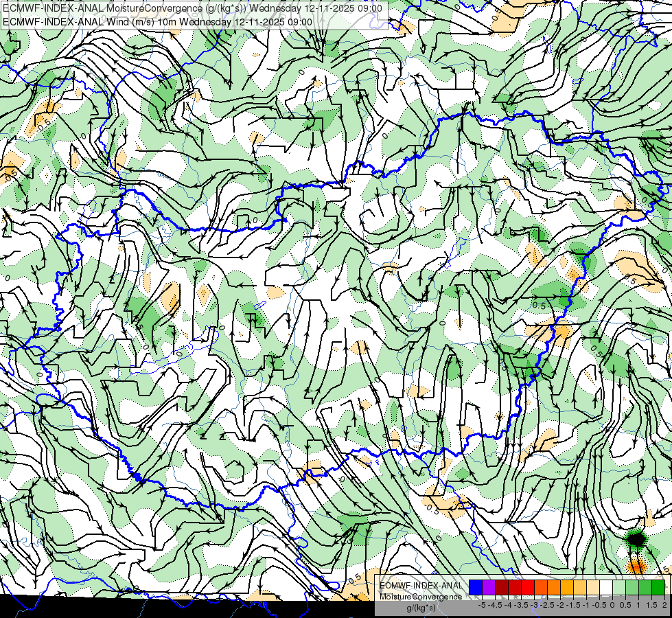Click the -1 tick label on the legend
Screen dimensions: 672x618
586,605
